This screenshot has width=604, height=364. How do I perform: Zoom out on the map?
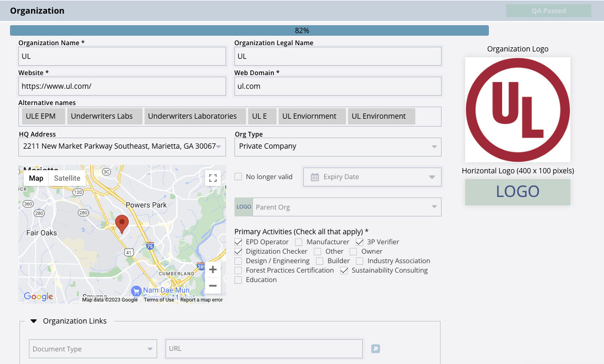pyautogui.click(x=212, y=286)
